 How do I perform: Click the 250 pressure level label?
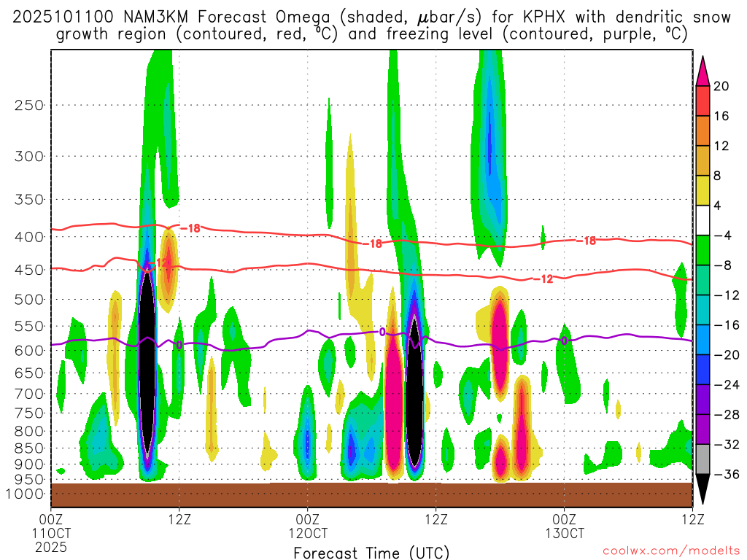(x=29, y=105)
